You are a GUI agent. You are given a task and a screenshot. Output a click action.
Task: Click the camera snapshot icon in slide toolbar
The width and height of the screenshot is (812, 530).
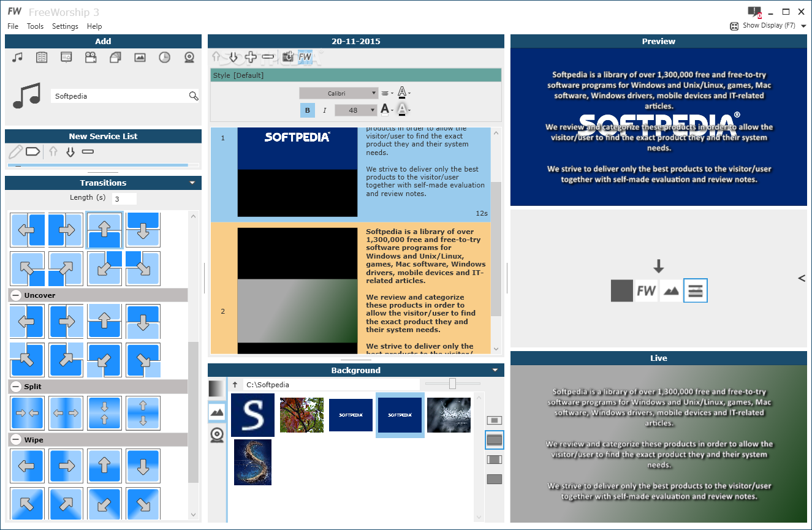[x=288, y=57]
